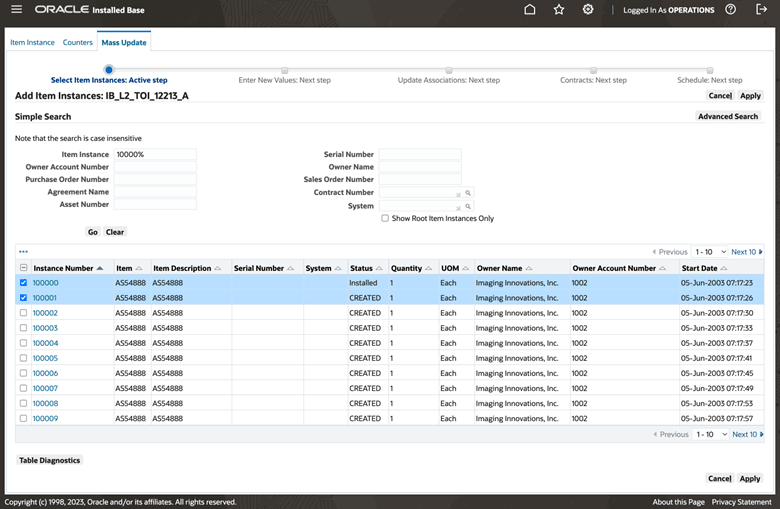The width and height of the screenshot is (780, 509).
Task: Click the Go search button
Action: (x=93, y=232)
